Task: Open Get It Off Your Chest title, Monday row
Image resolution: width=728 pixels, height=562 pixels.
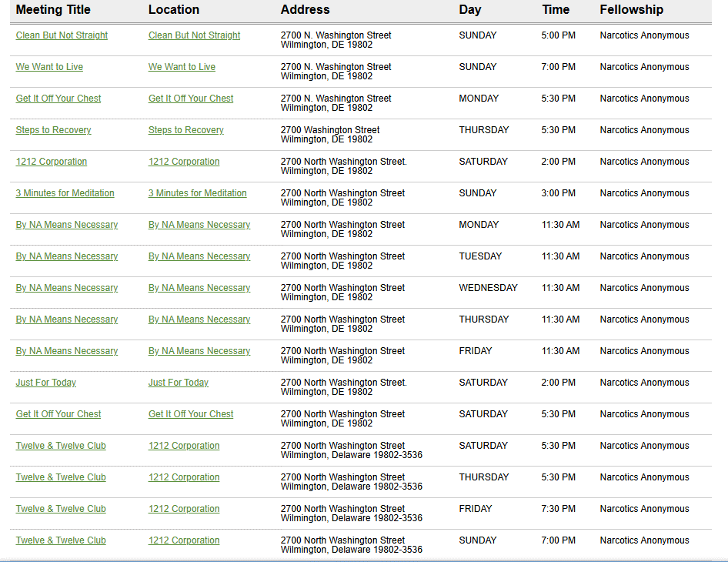Action: (58, 99)
